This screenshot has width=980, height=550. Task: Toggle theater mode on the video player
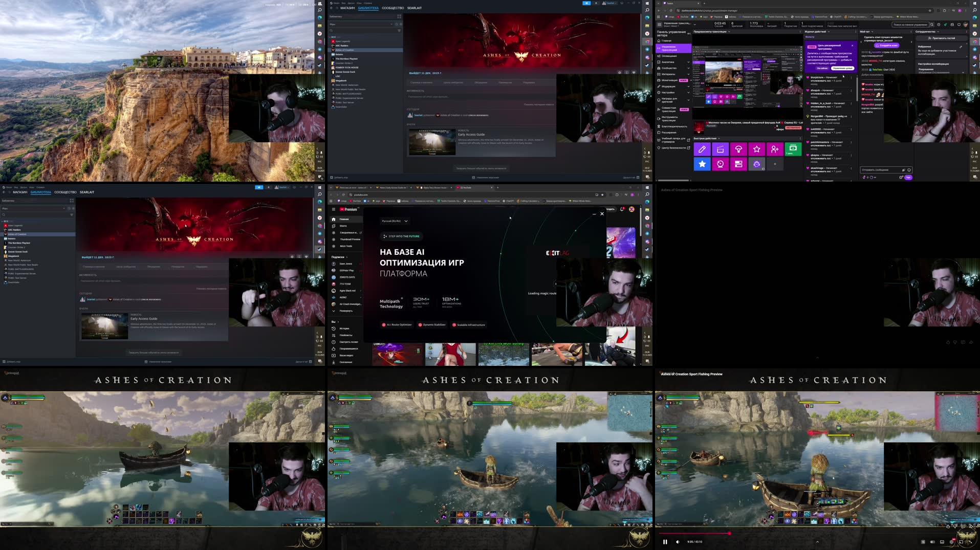coord(962,541)
